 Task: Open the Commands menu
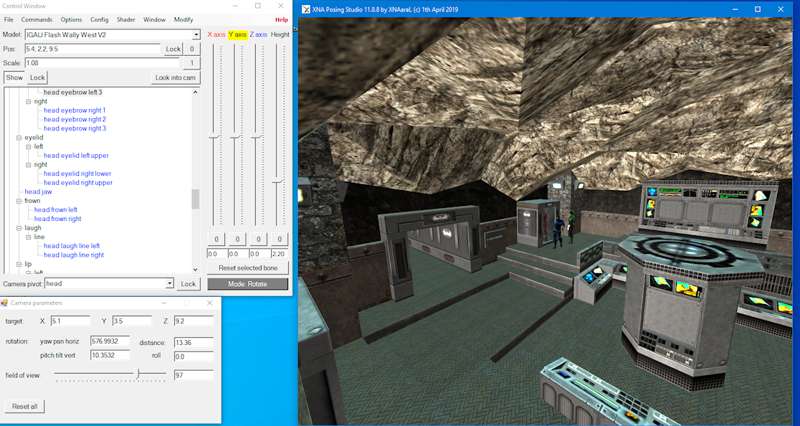(36, 20)
